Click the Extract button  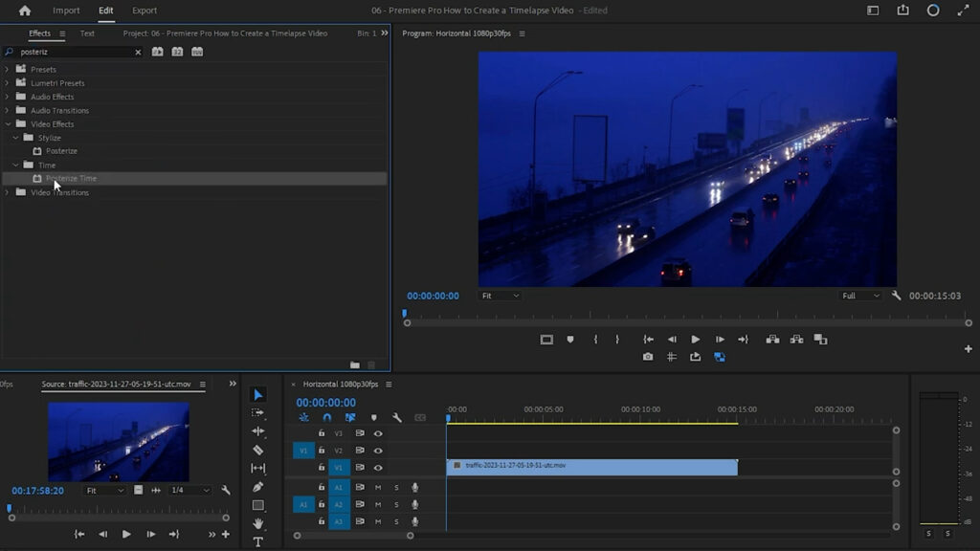point(796,340)
